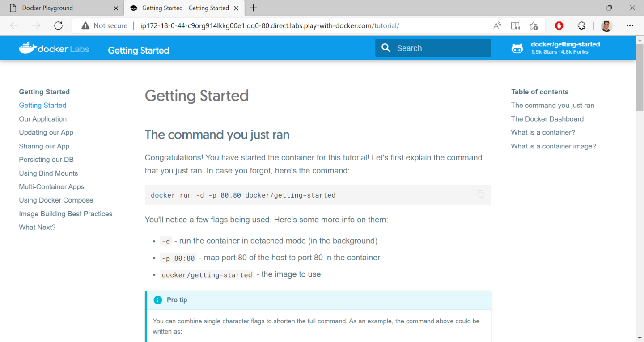
Task: Click the Not secure warning icon
Action: [85, 26]
